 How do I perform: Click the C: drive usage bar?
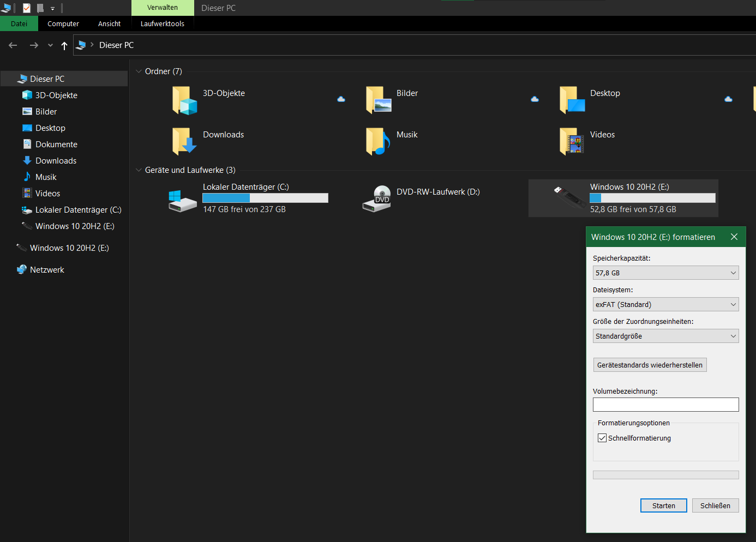(265, 198)
